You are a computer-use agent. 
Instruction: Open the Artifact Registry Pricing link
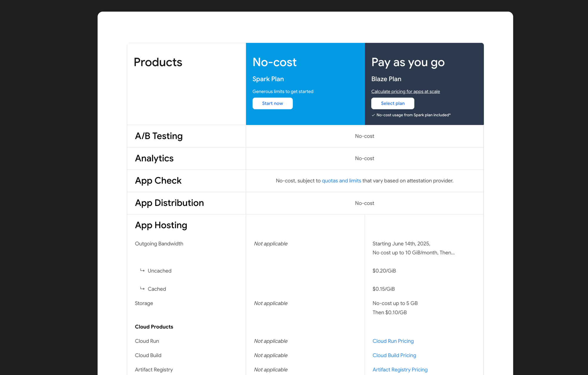pos(400,369)
